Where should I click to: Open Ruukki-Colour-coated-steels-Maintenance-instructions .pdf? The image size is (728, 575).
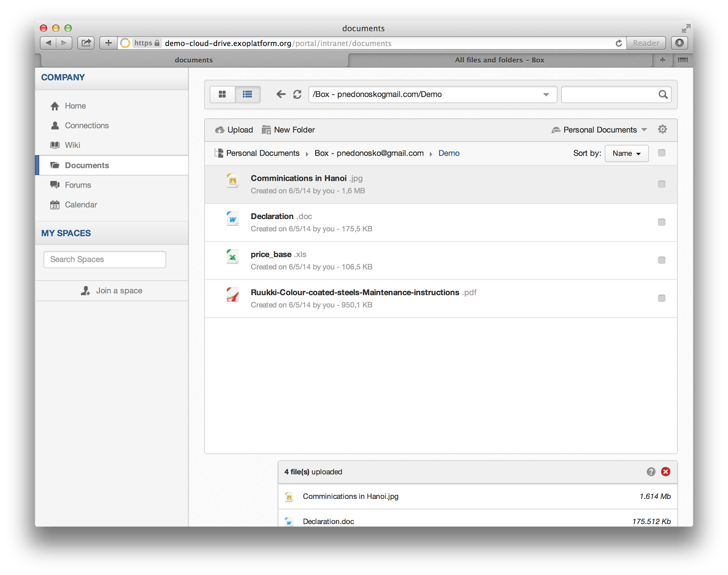(x=364, y=292)
